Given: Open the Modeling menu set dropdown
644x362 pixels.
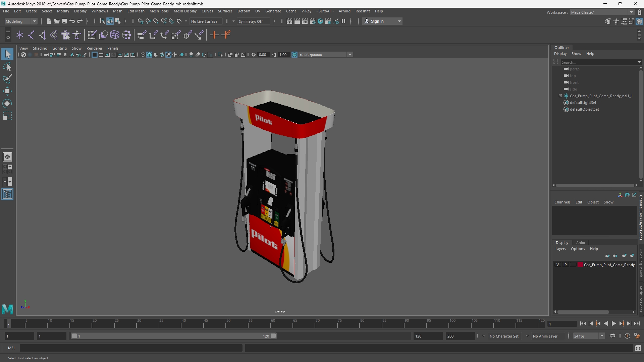Looking at the screenshot, I should [21, 21].
